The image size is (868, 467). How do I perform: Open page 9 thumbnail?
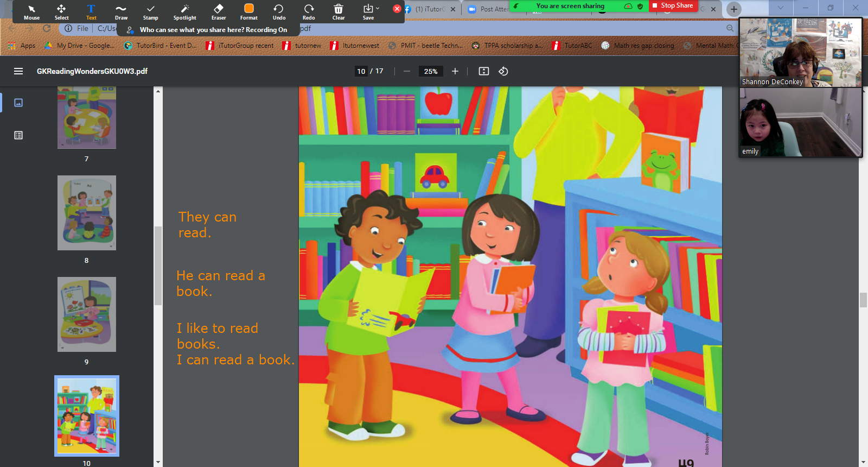87,314
